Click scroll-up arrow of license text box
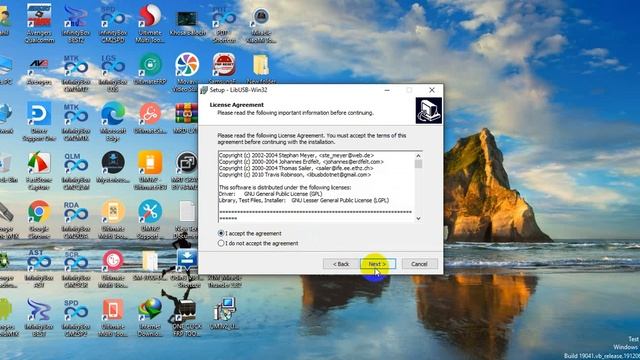 [418, 156]
